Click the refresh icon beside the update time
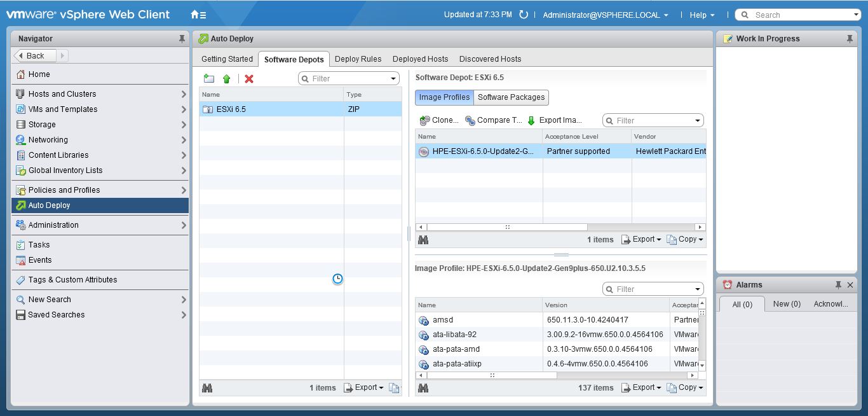This screenshot has width=868, height=416. (x=524, y=15)
